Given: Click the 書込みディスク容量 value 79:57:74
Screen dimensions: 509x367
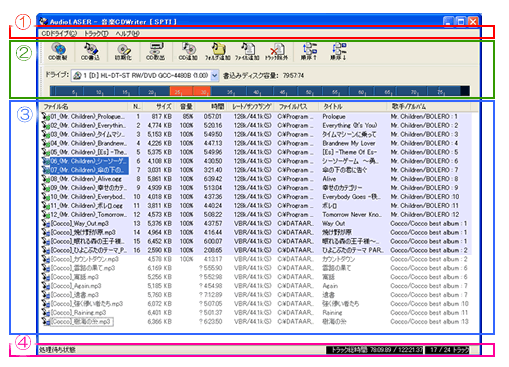Looking at the screenshot, I should 293,76.
